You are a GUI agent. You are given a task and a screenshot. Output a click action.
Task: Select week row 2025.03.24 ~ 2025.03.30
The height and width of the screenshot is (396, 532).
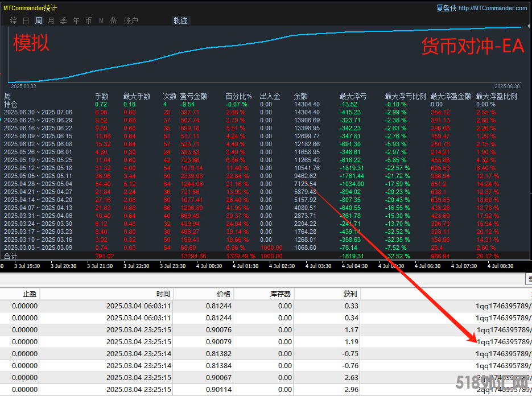point(265,224)
